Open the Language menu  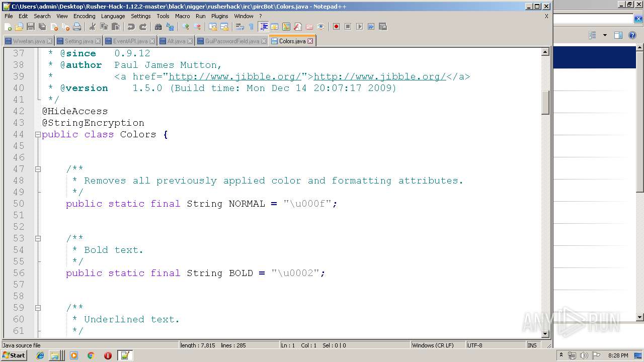click(x=113, y=16)
